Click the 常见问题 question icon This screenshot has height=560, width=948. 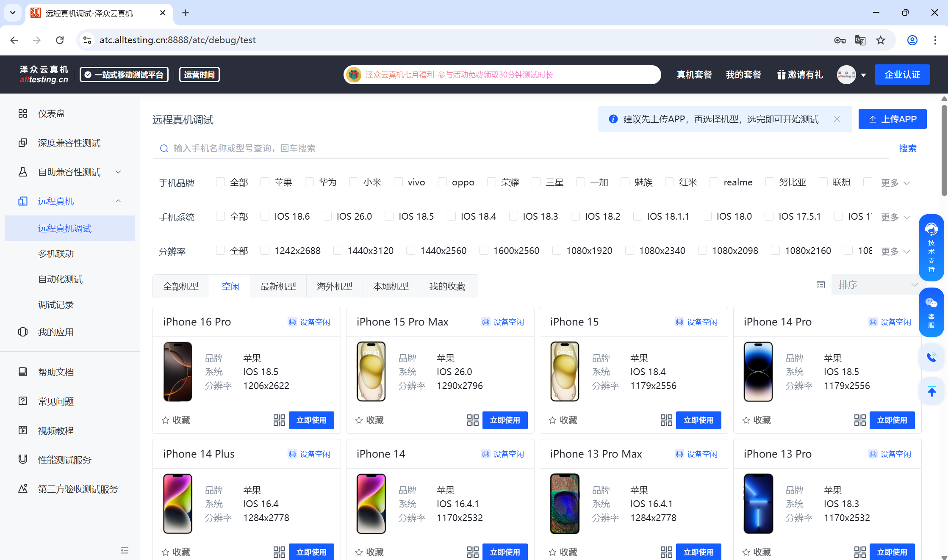pos(23,401)
